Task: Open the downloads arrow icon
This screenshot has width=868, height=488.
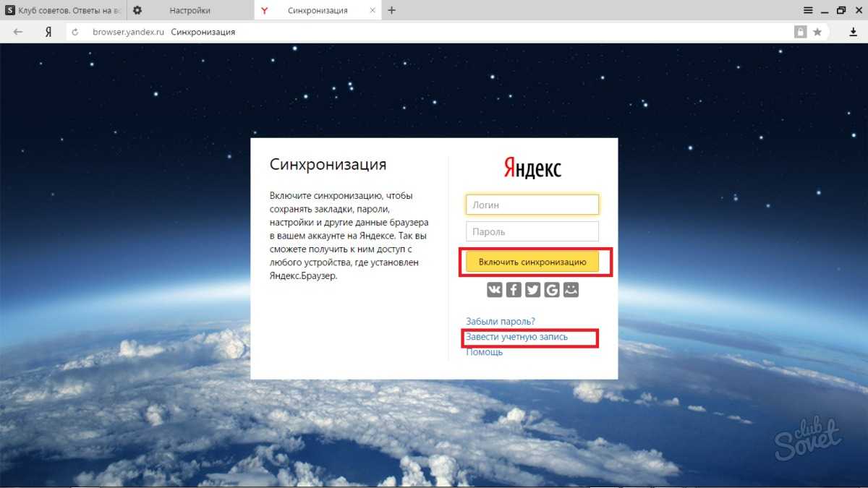Action: point(853,32)
